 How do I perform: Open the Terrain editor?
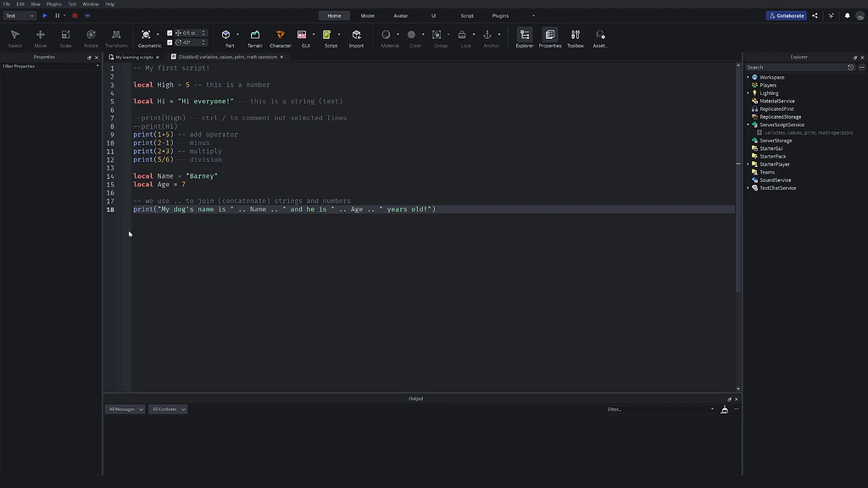(x=255, y=35)
